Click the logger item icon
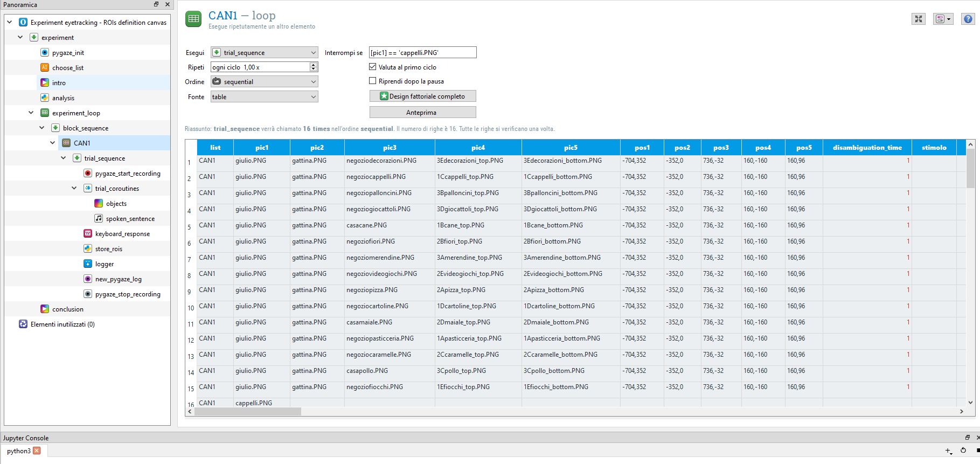Image resolution: width=980 pixels, height=464 pixels. pos(88,264)
